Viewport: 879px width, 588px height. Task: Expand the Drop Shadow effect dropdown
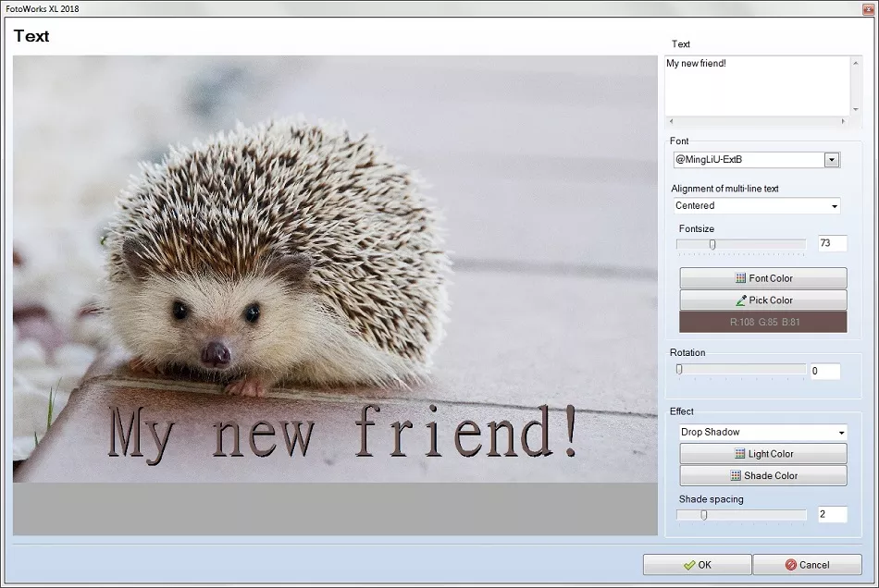click(x=841, y=433)
